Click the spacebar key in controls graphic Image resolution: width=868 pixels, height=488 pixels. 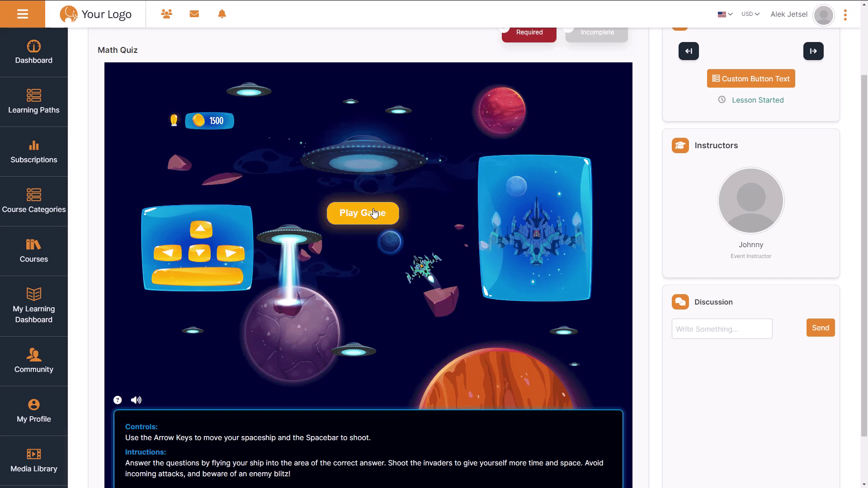tap(198, 276)
